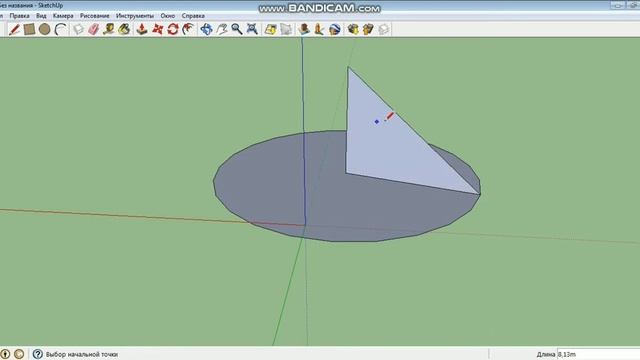
Task: Click the Add New Building icon
Action: (304, 29)
